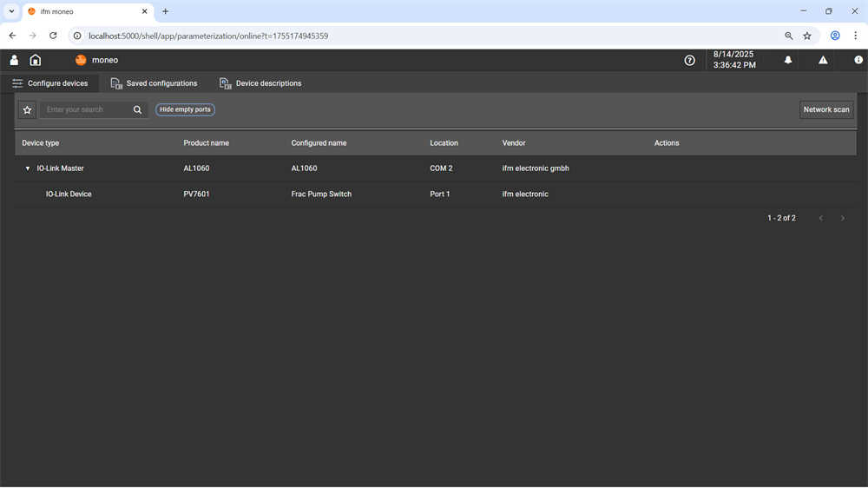The height and width of the screenshot is (488, 868).
Task: Open the user profile icon
Action: tap(15, 60)
